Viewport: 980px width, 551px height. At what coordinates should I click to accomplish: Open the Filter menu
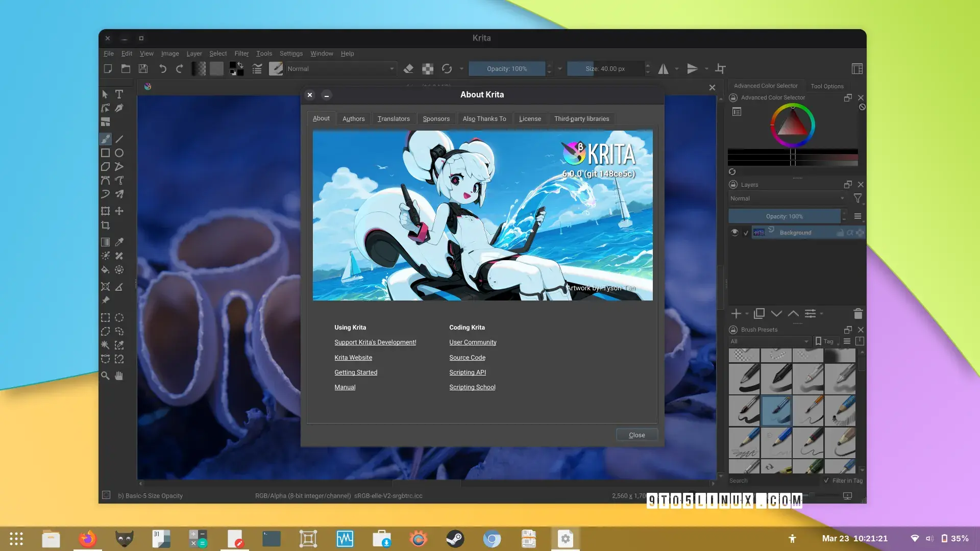point(241,54)
